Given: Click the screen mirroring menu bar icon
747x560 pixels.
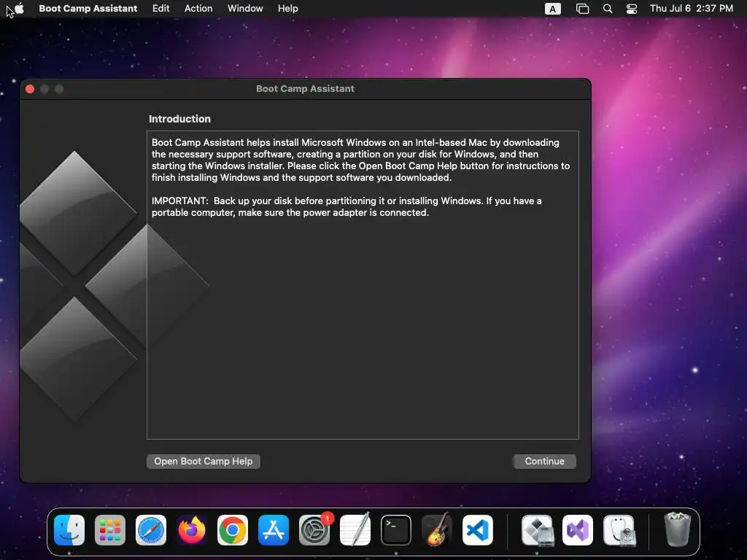Looking at the screenshot, I should (582, 9).
